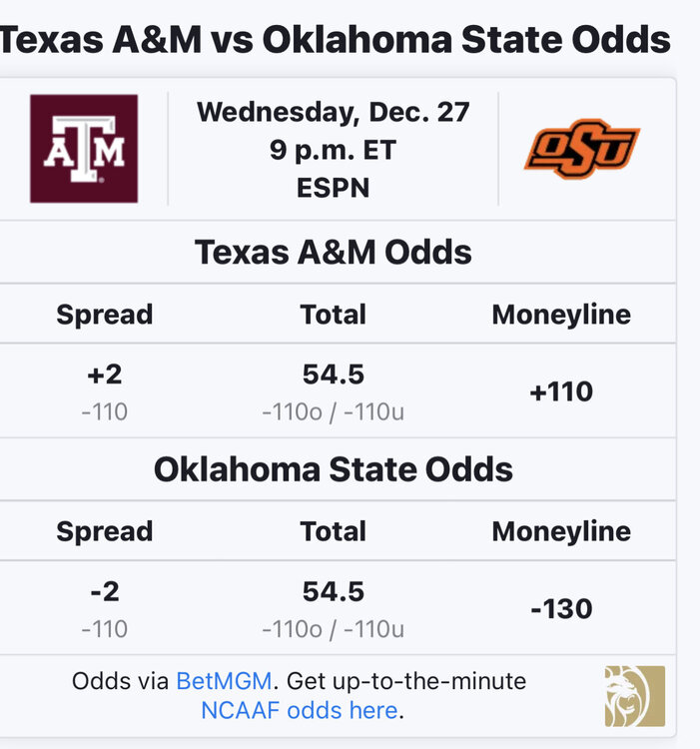This screenshot has height=749, width=700.
Task: Select Texas A&M 54.5 total odds
Action: coord(334,389)
